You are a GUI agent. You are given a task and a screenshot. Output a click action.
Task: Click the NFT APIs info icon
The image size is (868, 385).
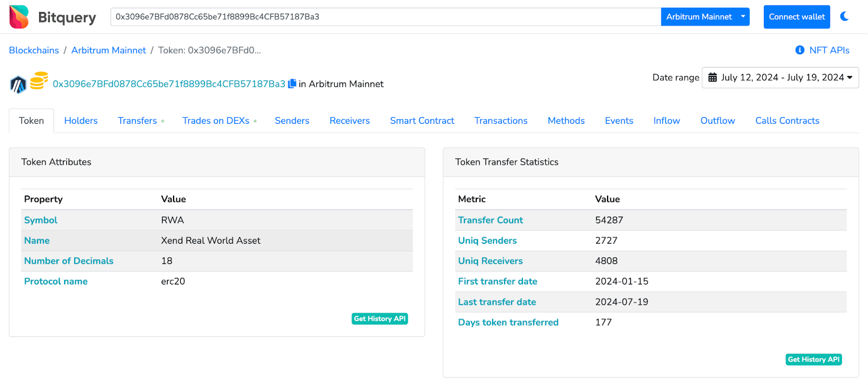coord(800,50)
